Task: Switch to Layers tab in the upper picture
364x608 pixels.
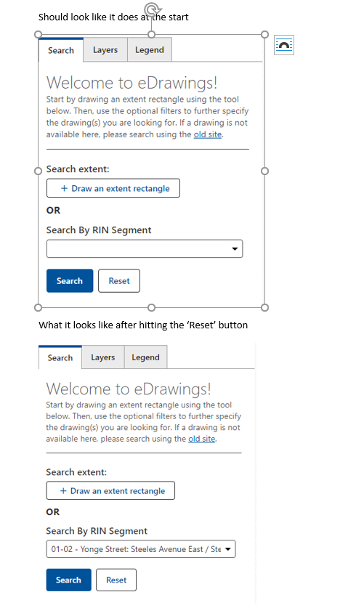Action: pos(105,50)
